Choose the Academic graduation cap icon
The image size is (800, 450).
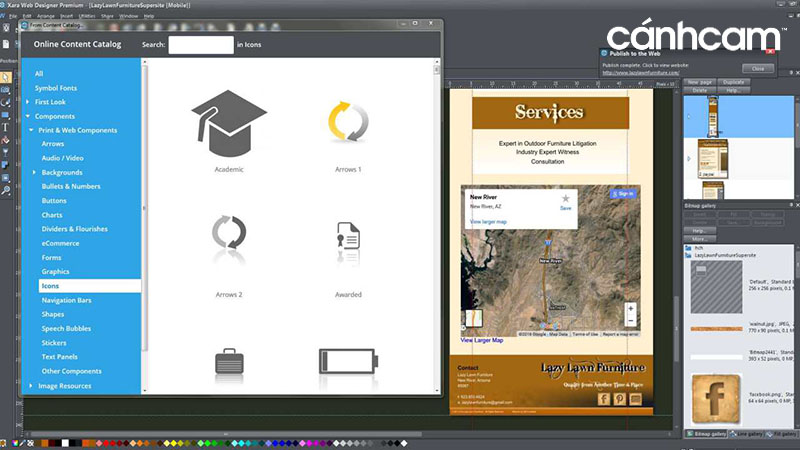[229, 123]
